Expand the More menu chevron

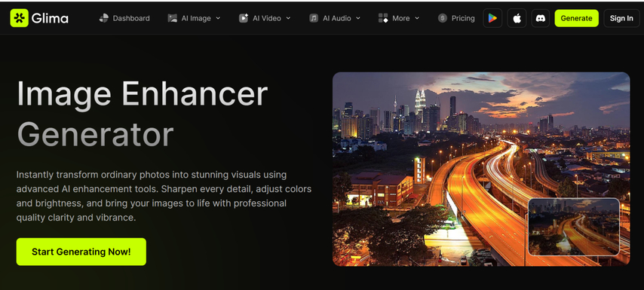[x=417, y=18]
